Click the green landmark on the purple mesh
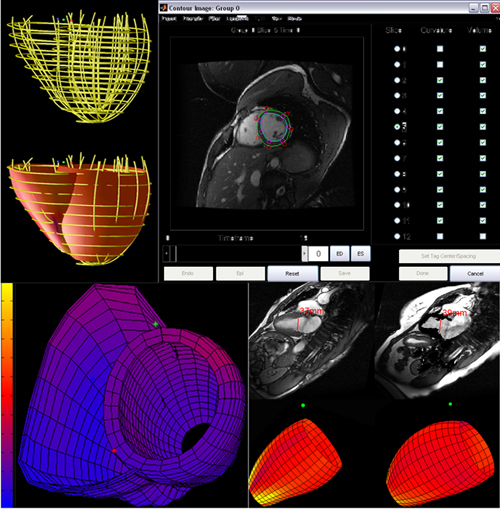 pos(155,324)
